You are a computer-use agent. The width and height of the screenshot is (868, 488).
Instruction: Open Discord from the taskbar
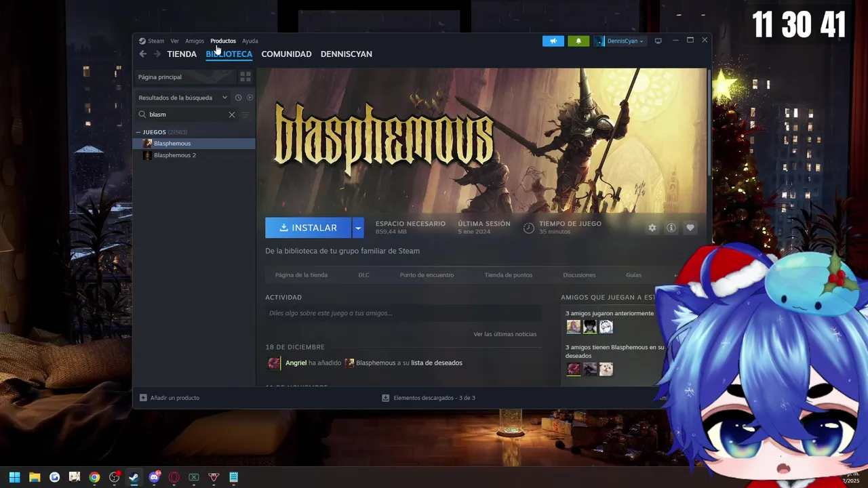point(154,477)
